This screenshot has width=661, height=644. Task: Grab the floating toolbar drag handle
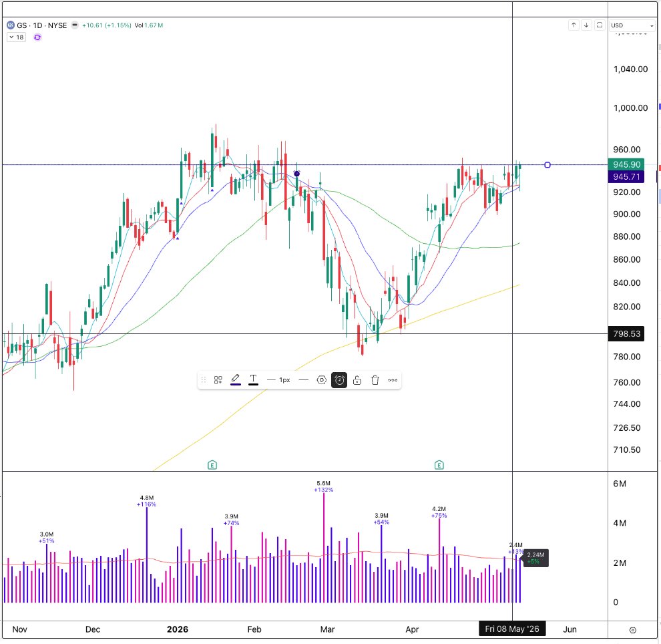[204, 380]
